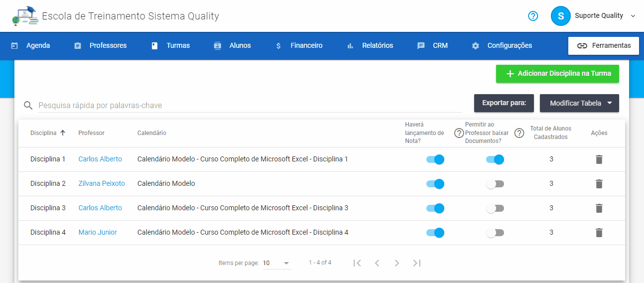Disable document download for Disciplina 1
This screenshot has width=644, height=283.
495,159
